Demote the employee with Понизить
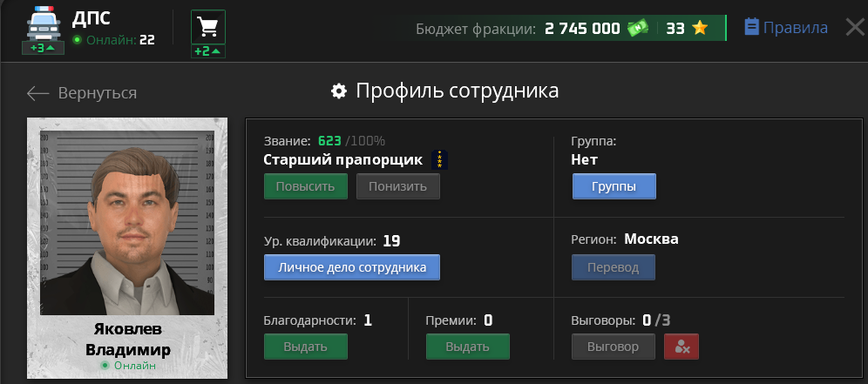868x384 pixels. click(397, 186)
